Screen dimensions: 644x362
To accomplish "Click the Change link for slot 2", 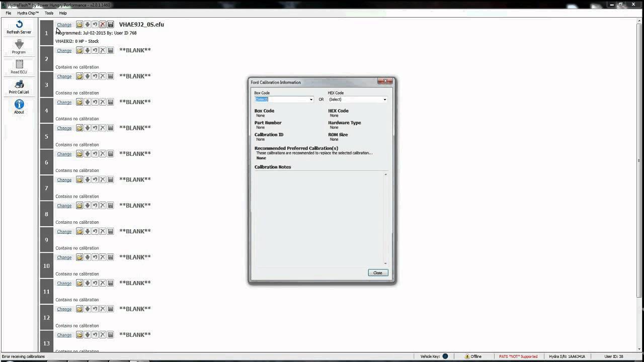I will click(x=64, y=50).
